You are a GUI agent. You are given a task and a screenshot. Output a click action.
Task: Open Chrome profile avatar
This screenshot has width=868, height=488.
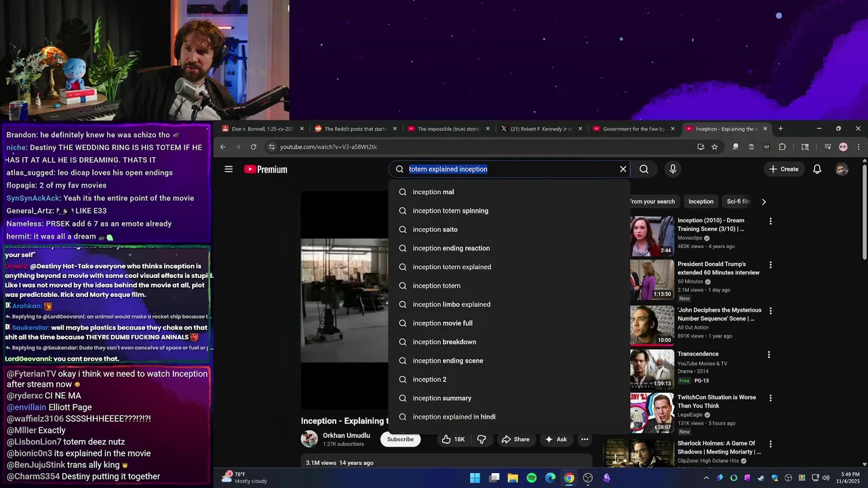click(x=843, y=147)
